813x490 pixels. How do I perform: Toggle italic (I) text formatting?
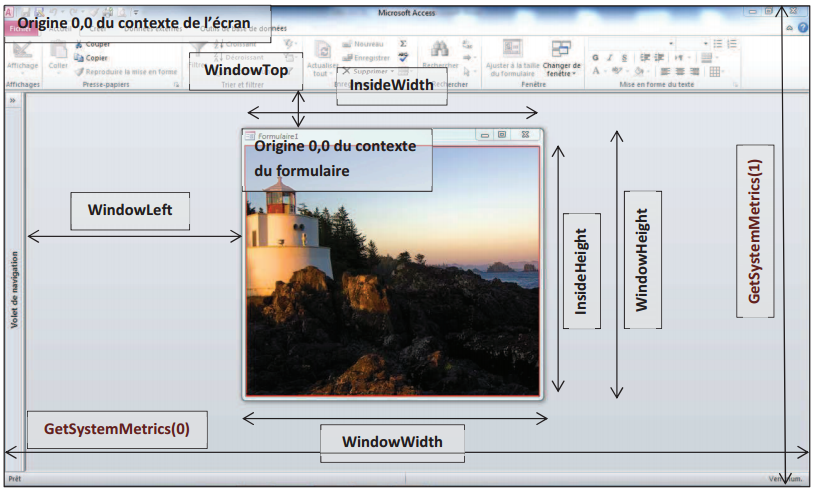608,58
